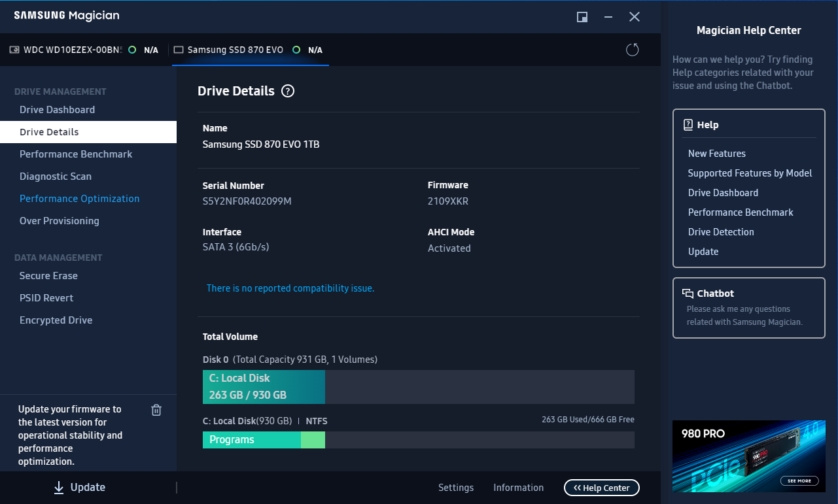Click the no reported compatibility issue link
The width and height of the screenshot is (838, 504).
pyautogui.click(x=290, y=288)
